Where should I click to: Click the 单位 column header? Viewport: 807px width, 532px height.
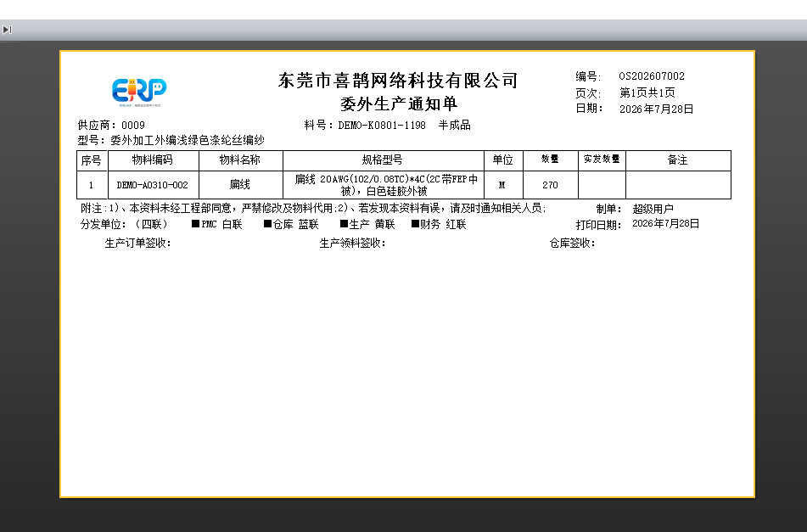coord(503,160)
